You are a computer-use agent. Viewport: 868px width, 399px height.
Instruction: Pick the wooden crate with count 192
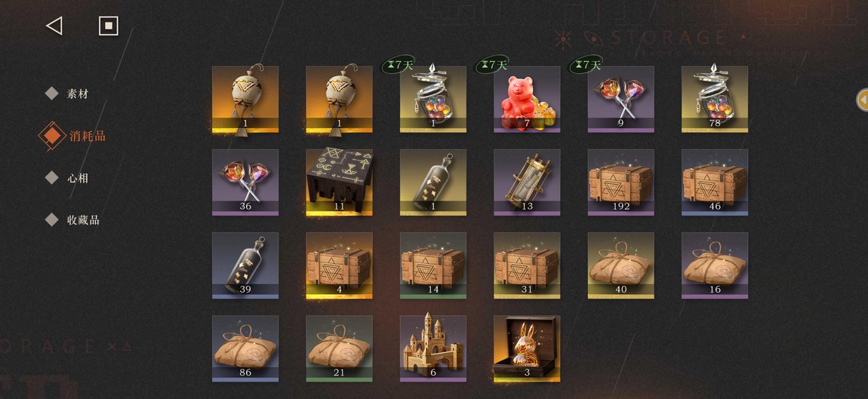click(620, 182)
